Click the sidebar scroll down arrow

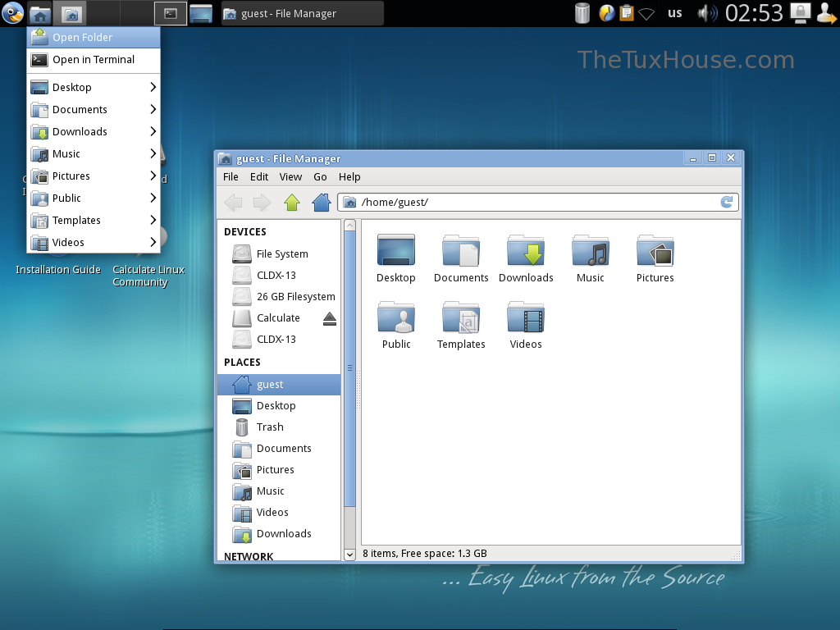[x=349, y=555]
